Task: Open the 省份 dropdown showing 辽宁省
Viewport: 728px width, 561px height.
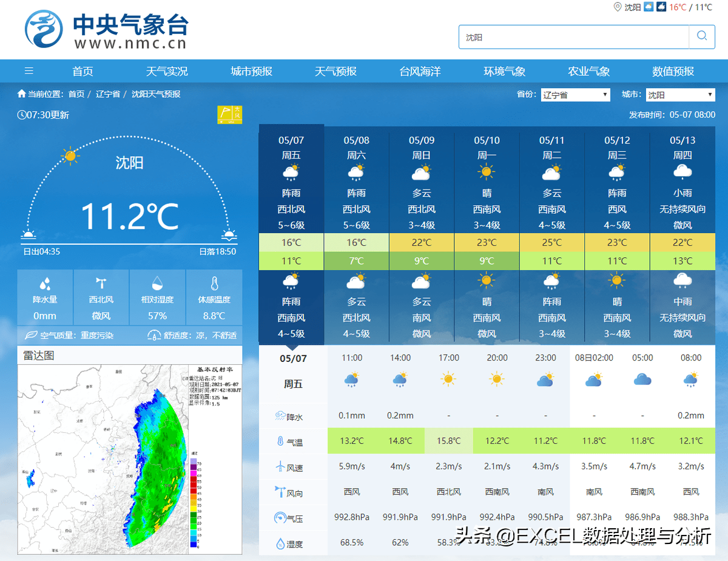Action: [575, 95]
